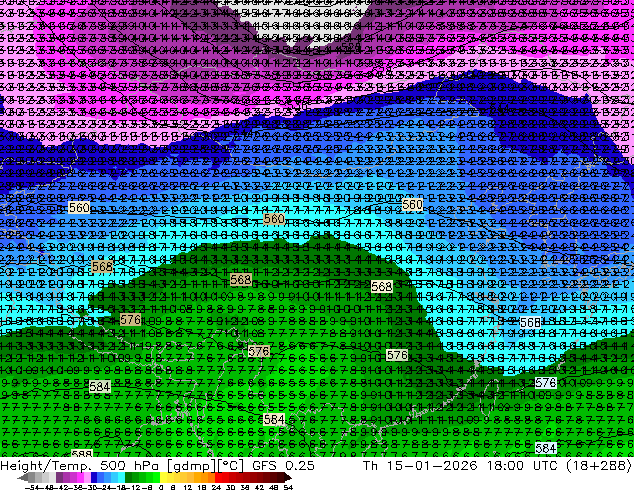
Task: Click the "54" tick label on the colorbar
Action: click(289, 487)
